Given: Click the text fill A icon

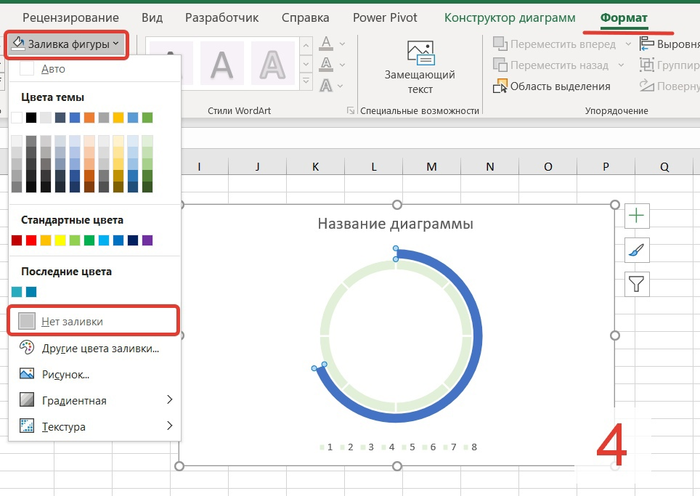Looking at the screenshot, I should coord(326,44).
